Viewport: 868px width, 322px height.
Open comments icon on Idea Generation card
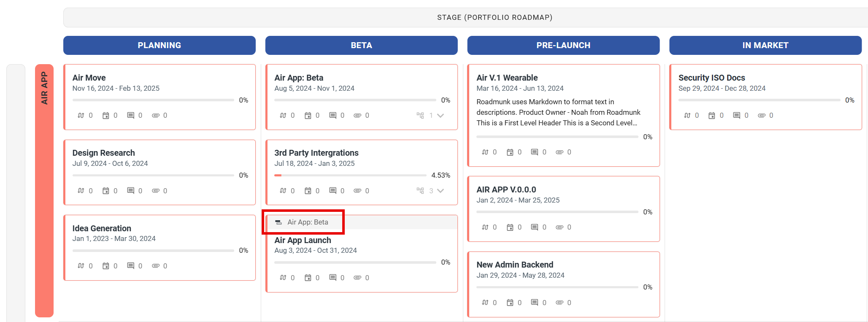[x=131, y=266]
